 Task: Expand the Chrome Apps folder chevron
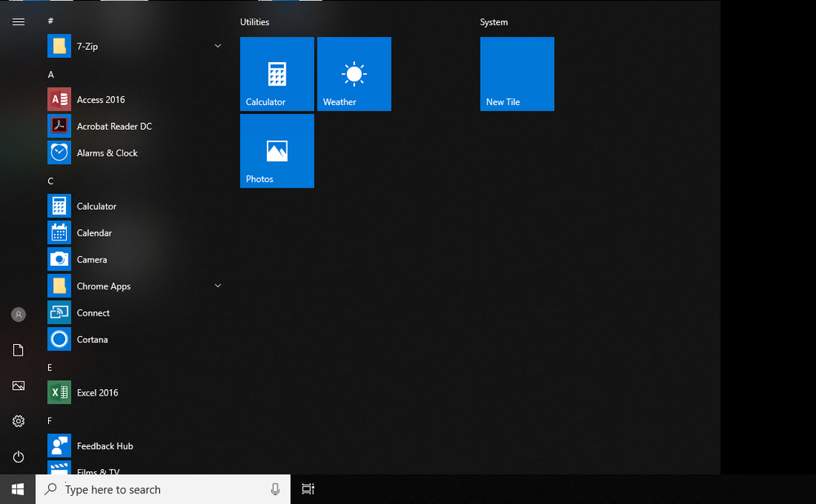[218, 286]
